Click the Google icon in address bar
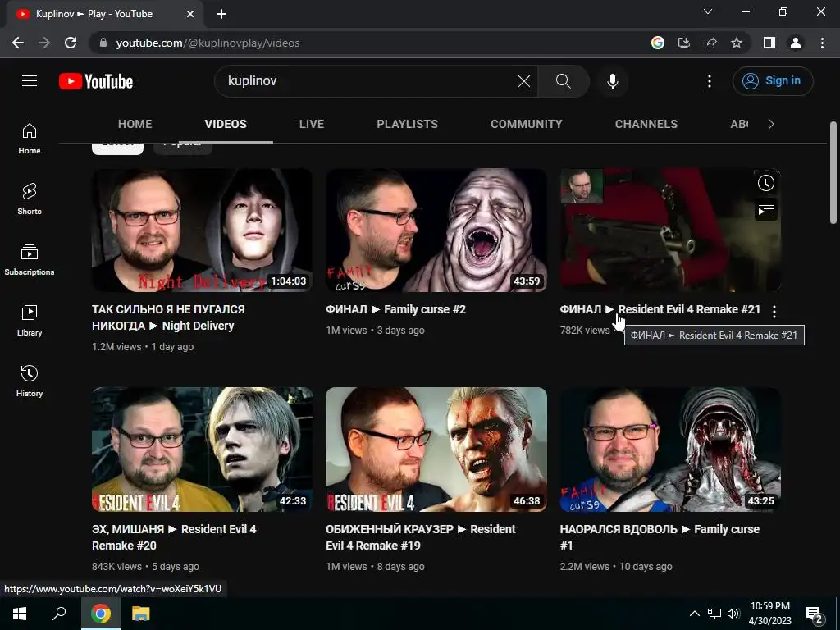The height and width of the screenshot is (630, 840). point(658,43)
